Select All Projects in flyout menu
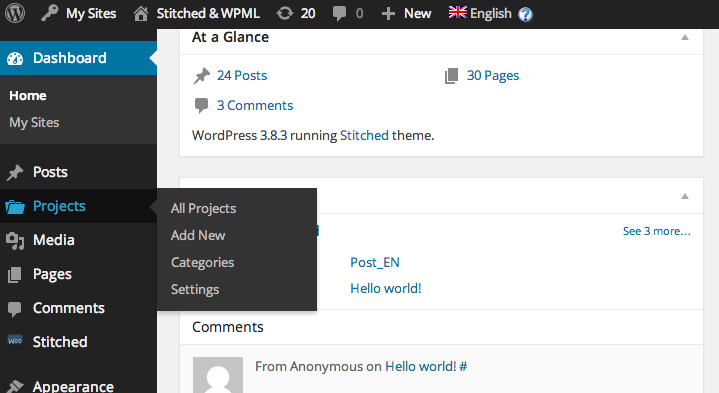The image size is (719, 393). pyautogui.click(x=204, y=209)
